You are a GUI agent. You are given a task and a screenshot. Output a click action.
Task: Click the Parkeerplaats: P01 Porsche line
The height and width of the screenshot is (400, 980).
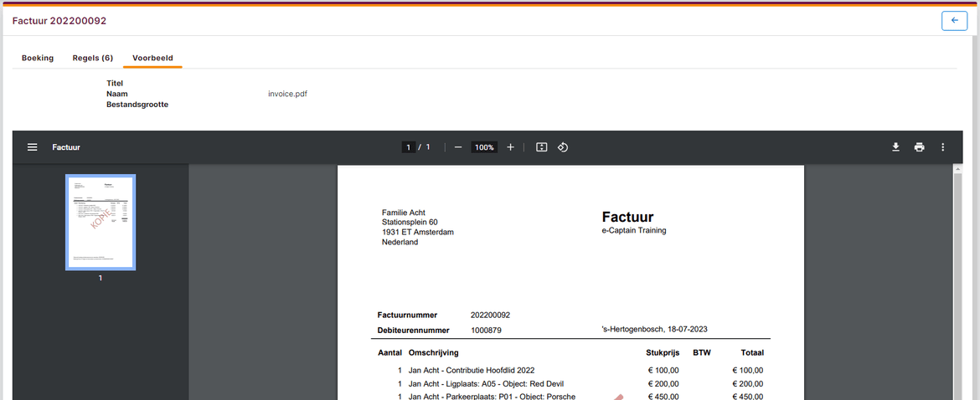(492, 397)
